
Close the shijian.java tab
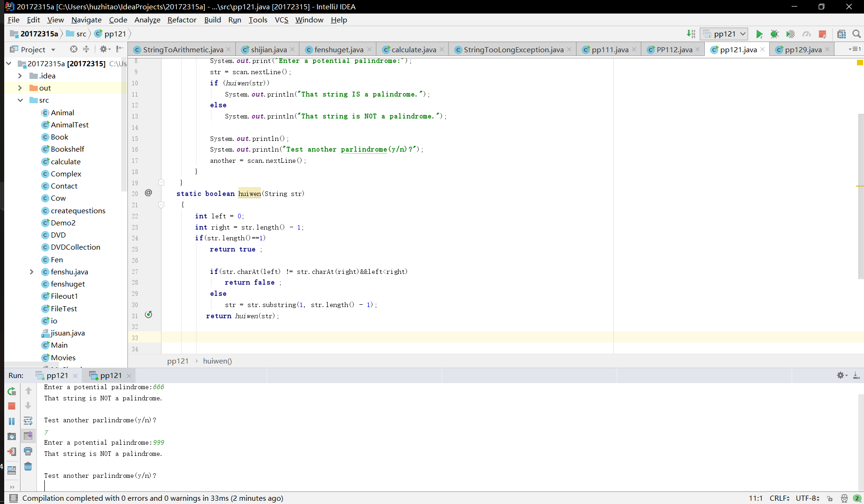pyautogui.click(x=292, y=49)
